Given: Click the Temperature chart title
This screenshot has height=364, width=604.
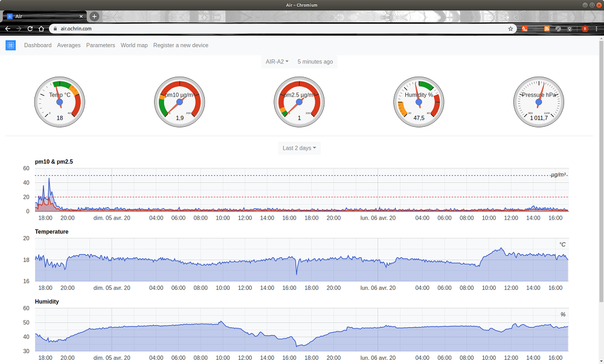Looking at the screenshot, I should click(x=51, y=232).
